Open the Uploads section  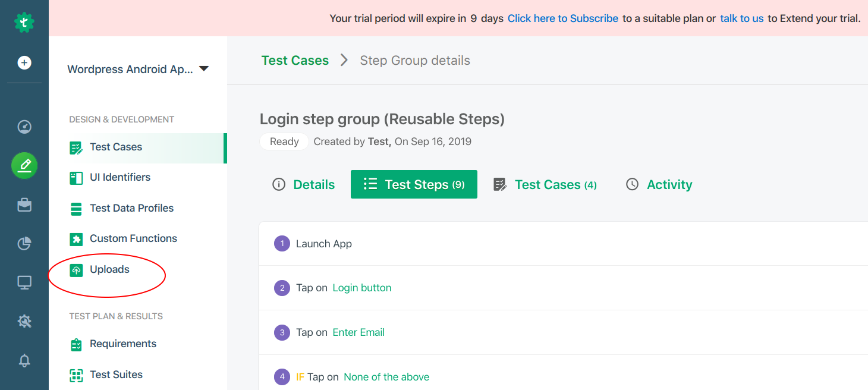click(109, 269)
